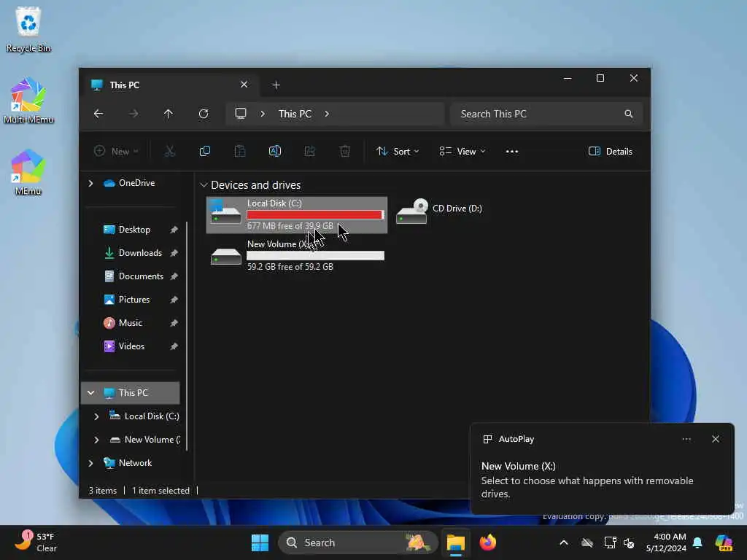Image resolution: width=747 pixels, height=560 pixels.
Task: Unpin Downloads from Quick access
Action: click(x=174, y=253)
